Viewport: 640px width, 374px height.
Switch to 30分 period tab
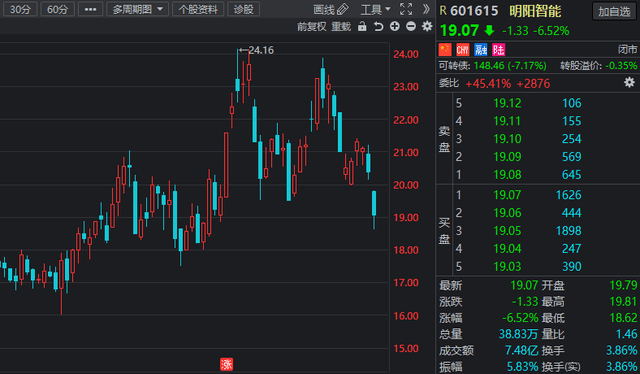20,9
